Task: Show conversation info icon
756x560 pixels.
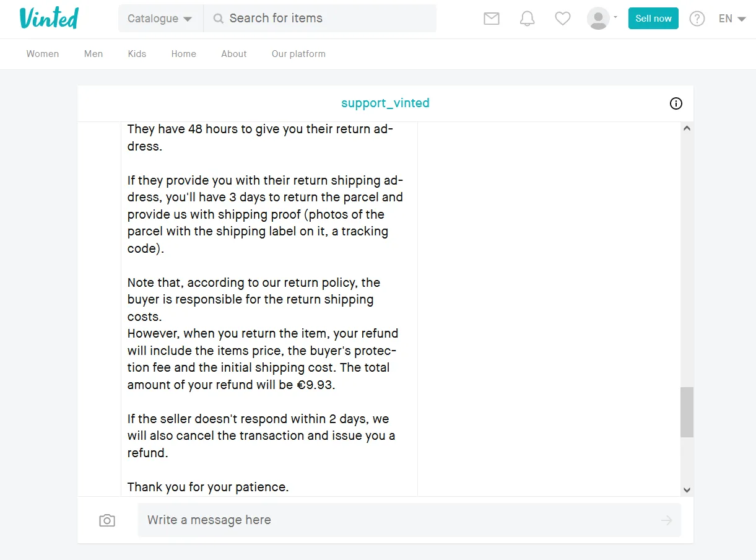Action: (x=676, y=103)
